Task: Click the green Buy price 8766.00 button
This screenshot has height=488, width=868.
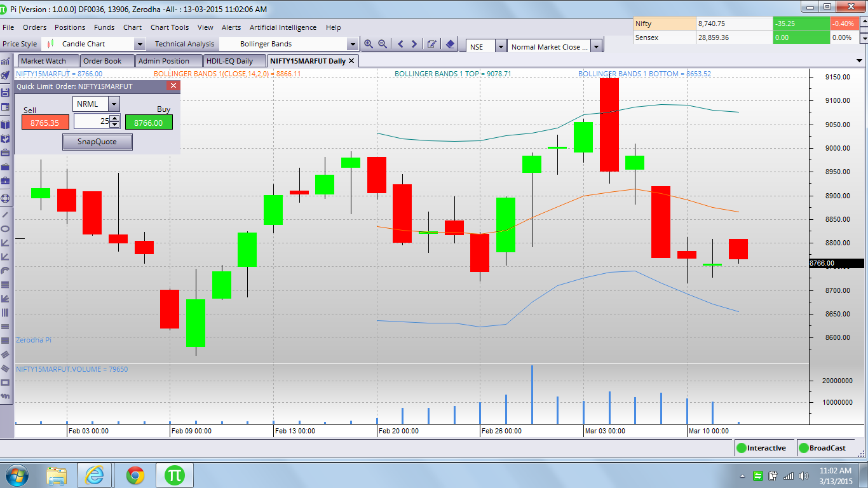Action: click(149, 122)
